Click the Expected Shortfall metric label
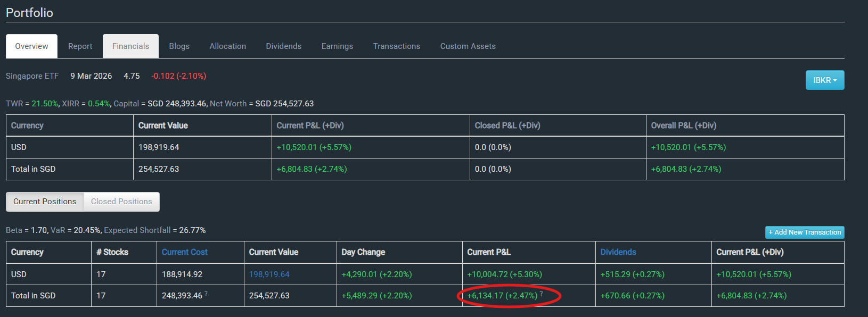Screen dimensions: 868x317 pyautogui.click(x=137, y=230)
